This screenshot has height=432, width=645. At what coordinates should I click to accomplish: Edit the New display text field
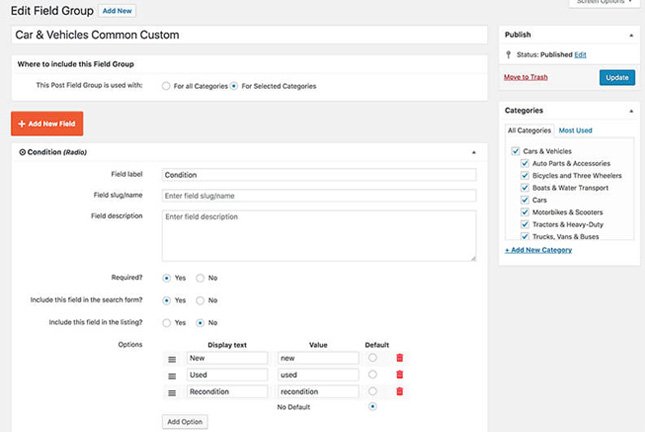pyautogui.click(x=227, y=358)
